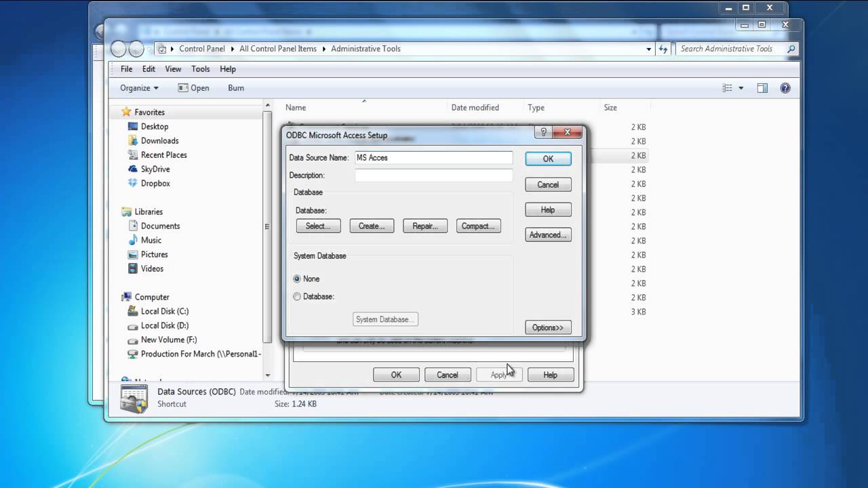Open Local Disk (C:) drive
Viewport: 868px width, 488px height.
coord(133,312)
